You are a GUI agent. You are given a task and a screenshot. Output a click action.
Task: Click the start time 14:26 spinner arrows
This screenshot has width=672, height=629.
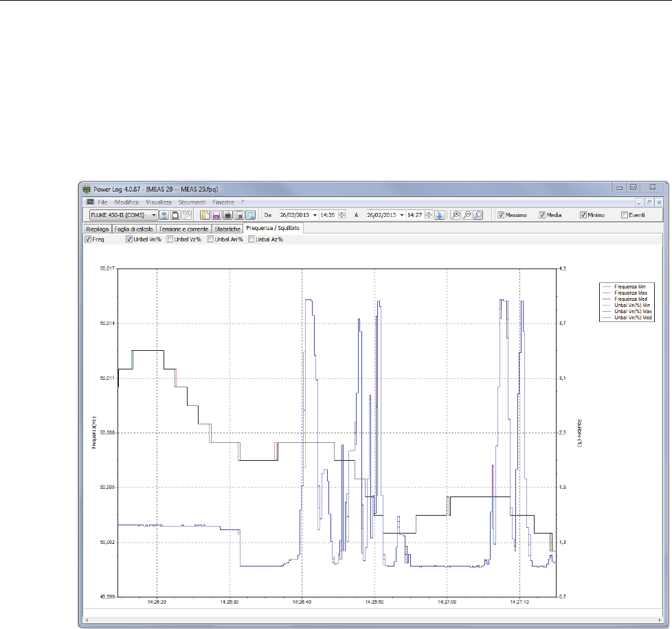(342, 215)
